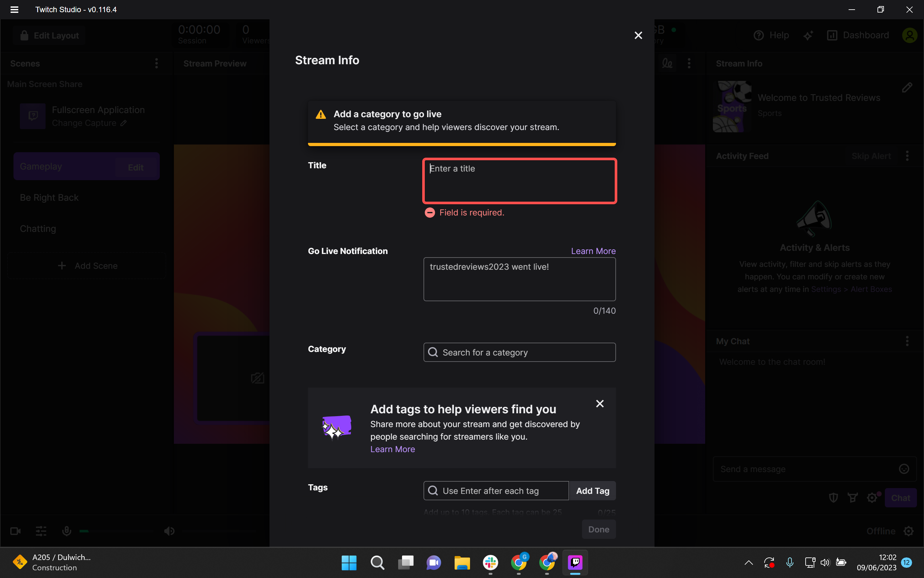
Task: Click Twitch Studio taskbar icon
Action: point(575,563)
